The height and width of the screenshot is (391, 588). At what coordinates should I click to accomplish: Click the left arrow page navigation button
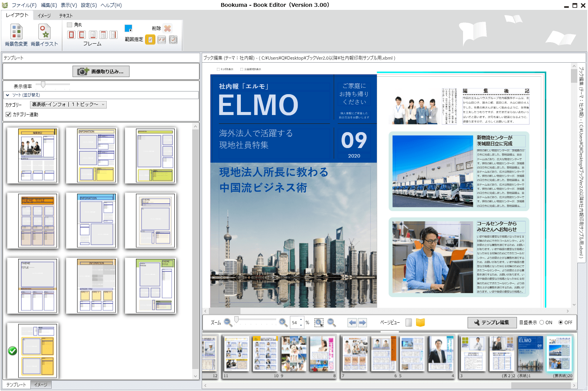[352, 322]
